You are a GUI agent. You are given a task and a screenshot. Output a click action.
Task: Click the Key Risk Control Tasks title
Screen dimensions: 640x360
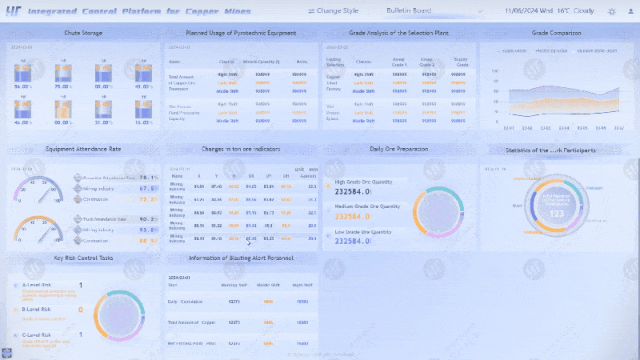[83, 258]
